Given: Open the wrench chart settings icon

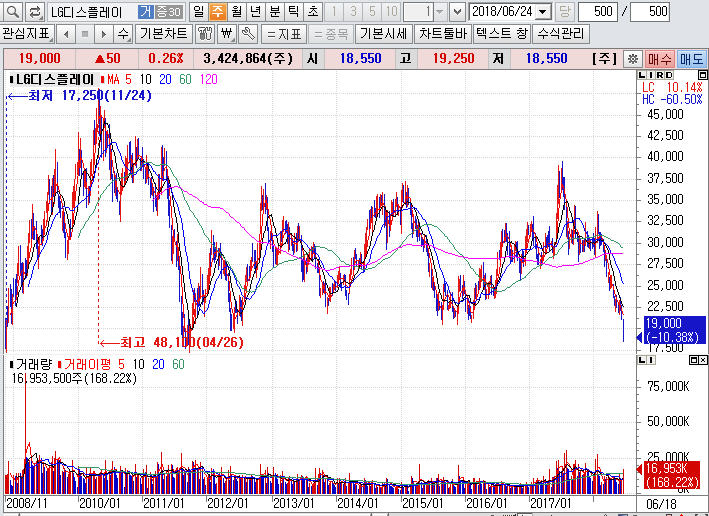Looking at the screenshot, I should click(245, 33).
